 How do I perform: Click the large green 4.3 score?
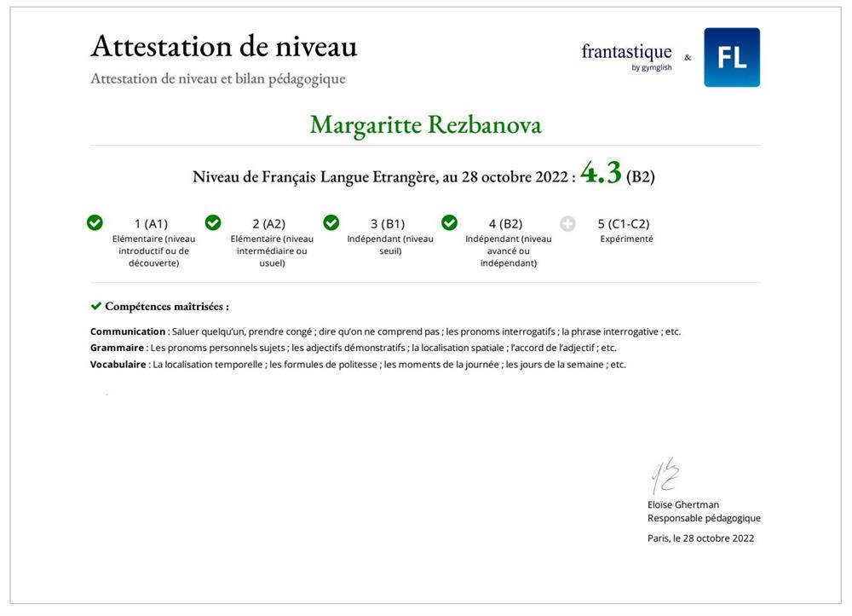[x=601, y=173]
